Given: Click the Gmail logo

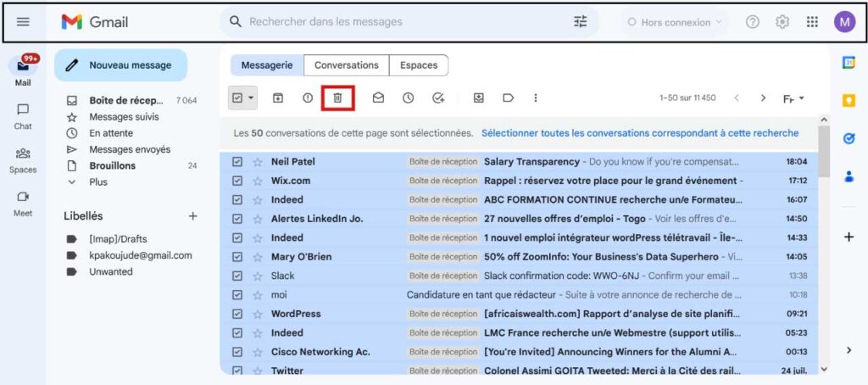Looking at the screenshot, I should (x=95, y=22).
